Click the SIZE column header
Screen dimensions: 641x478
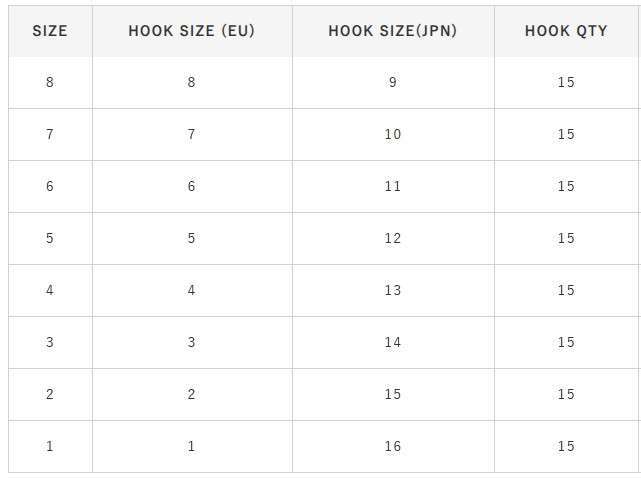pos(50,31)
